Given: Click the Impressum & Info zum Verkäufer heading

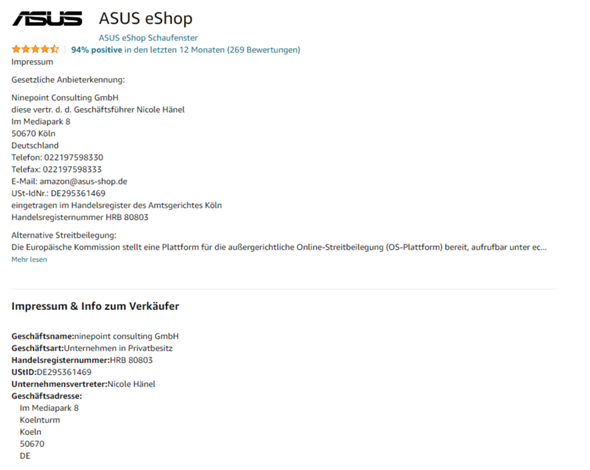Looking at the screenshot, I should (95, 306).
